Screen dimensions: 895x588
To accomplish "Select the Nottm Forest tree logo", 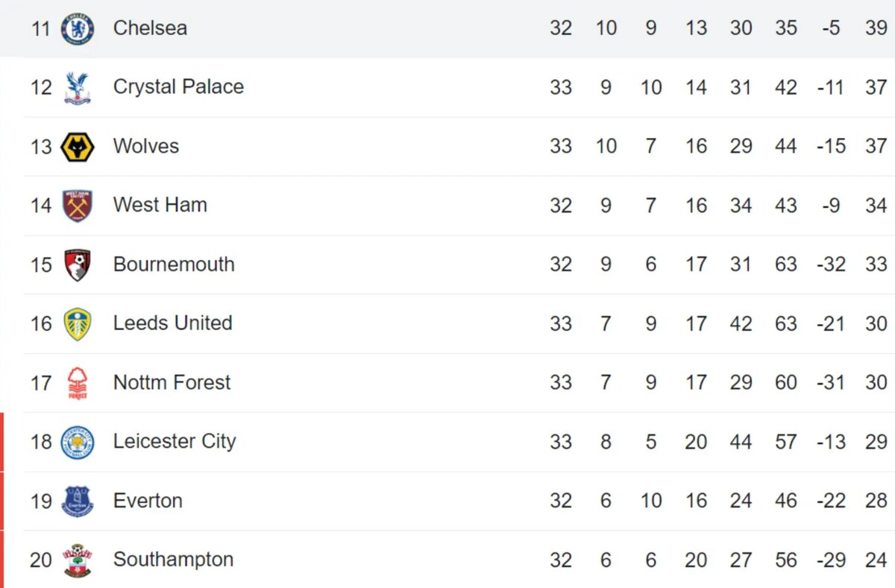I will click(x=78, y=383).
